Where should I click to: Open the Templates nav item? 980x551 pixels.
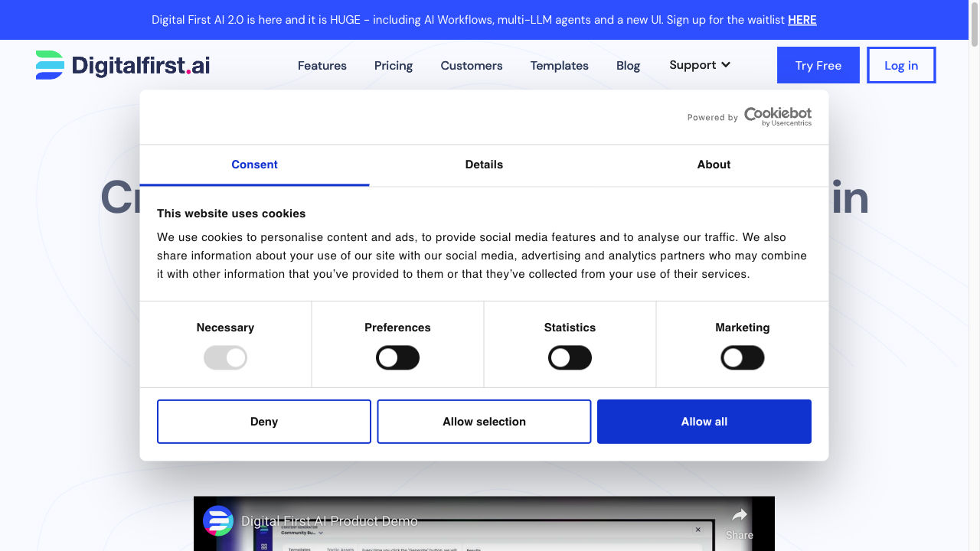point(560,66)
